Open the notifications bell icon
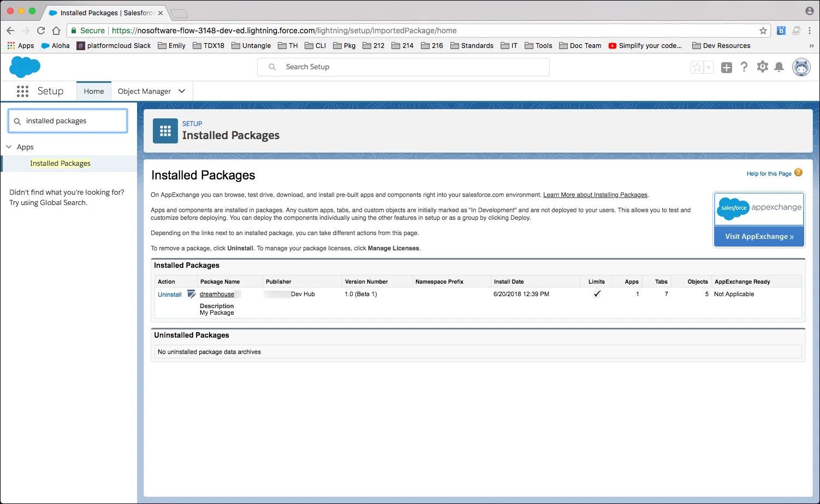 click(x=780, y=67)
